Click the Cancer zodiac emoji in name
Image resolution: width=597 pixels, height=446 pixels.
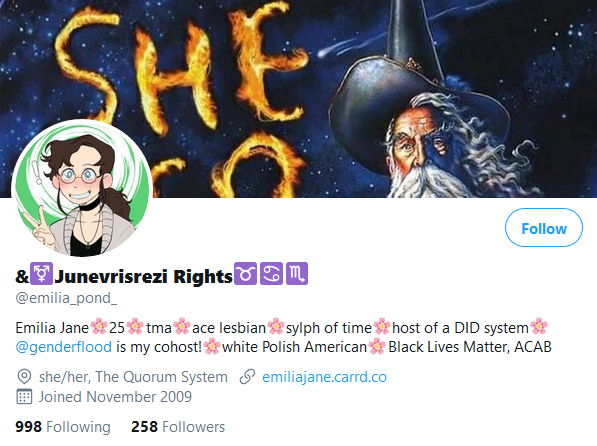271,273
